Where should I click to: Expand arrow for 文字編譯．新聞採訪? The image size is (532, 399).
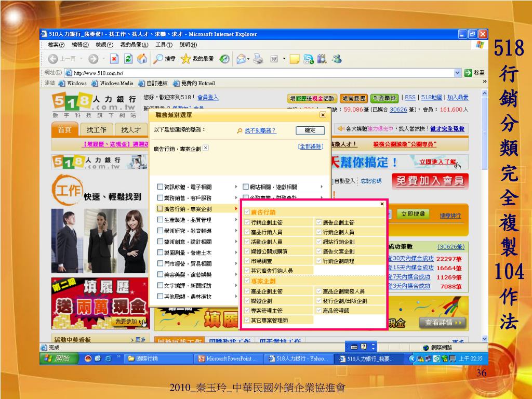(236, 285)
